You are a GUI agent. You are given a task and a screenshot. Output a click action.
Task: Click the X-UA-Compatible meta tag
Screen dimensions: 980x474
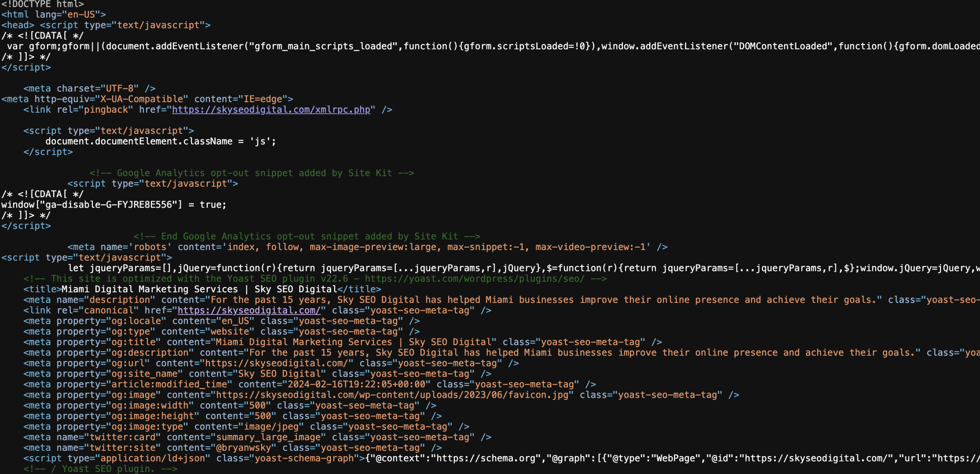point(147,99)
